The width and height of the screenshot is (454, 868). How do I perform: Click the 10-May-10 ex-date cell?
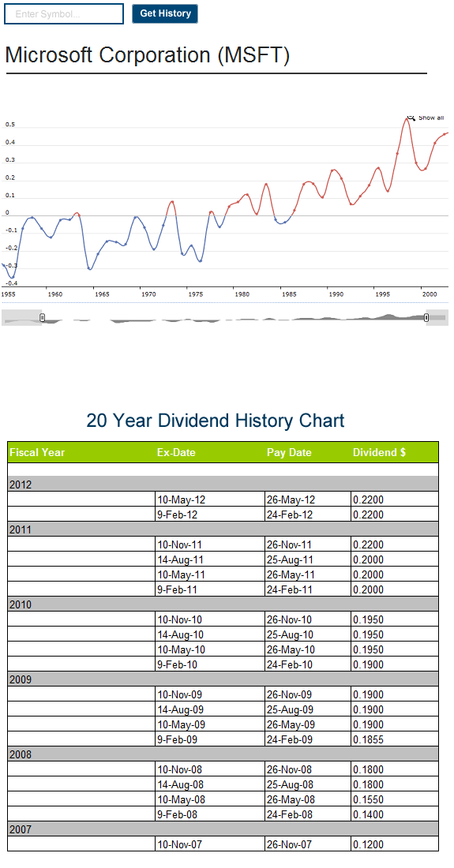pos(210,649)
